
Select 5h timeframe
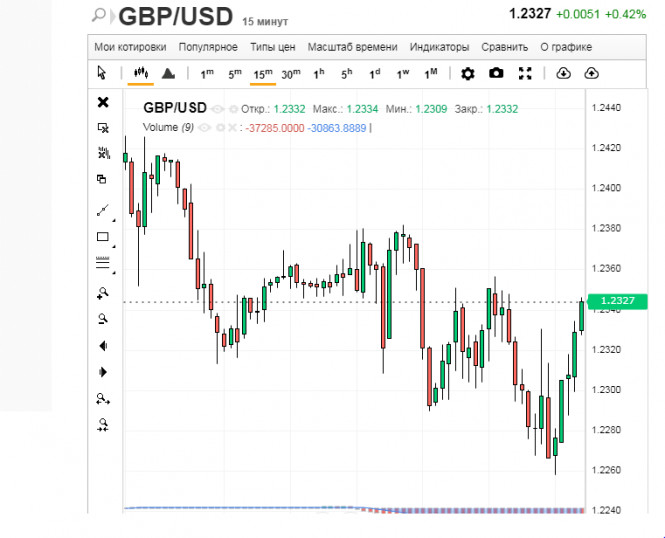[x=347, y=74]
